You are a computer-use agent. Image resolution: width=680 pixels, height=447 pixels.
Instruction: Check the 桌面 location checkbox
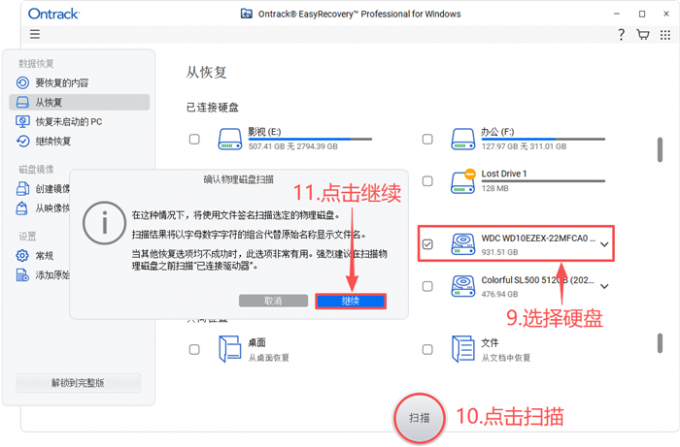[x=194, y=349]
